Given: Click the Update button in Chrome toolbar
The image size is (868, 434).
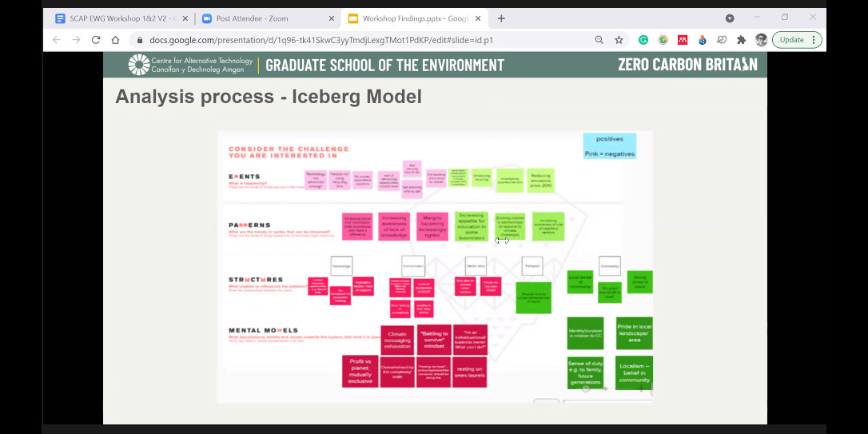Looking at the screenshot, I should [797, 40].
